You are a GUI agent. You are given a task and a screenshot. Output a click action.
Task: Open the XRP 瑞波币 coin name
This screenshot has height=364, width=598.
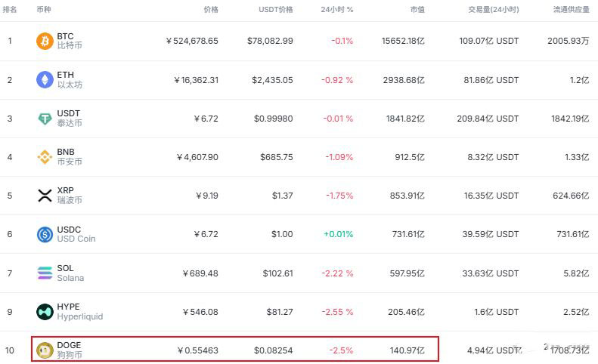[x=70, y=195]
